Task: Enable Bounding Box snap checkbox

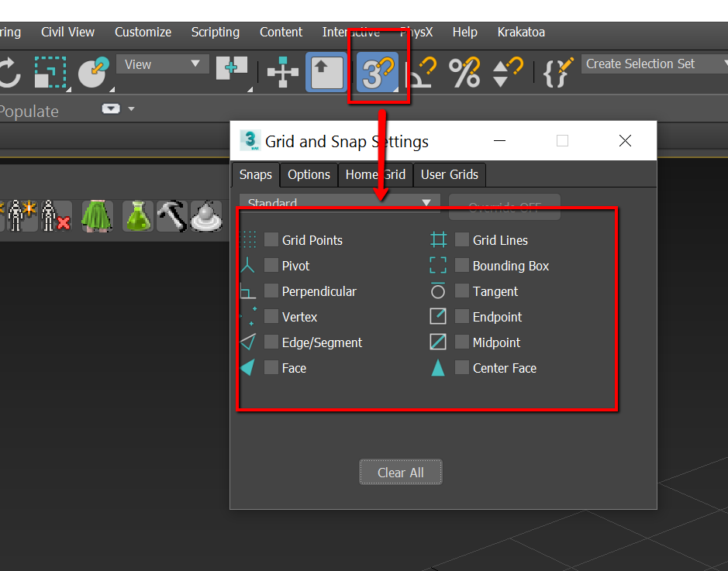Action: tap(461, 265)
